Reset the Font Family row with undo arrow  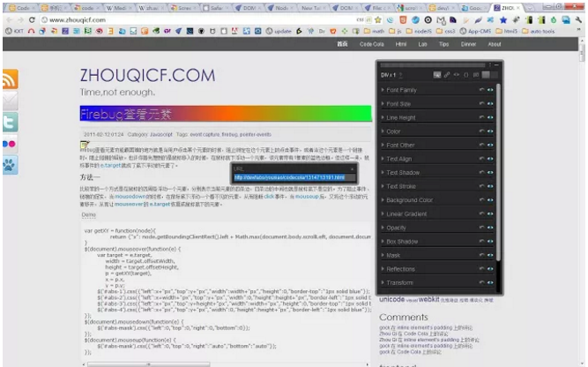(482, 90)
